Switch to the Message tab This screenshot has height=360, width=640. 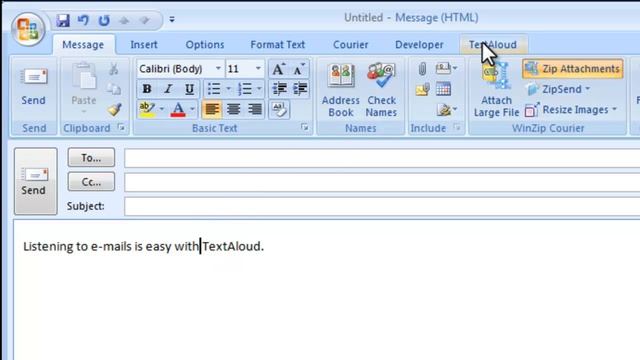83,44
